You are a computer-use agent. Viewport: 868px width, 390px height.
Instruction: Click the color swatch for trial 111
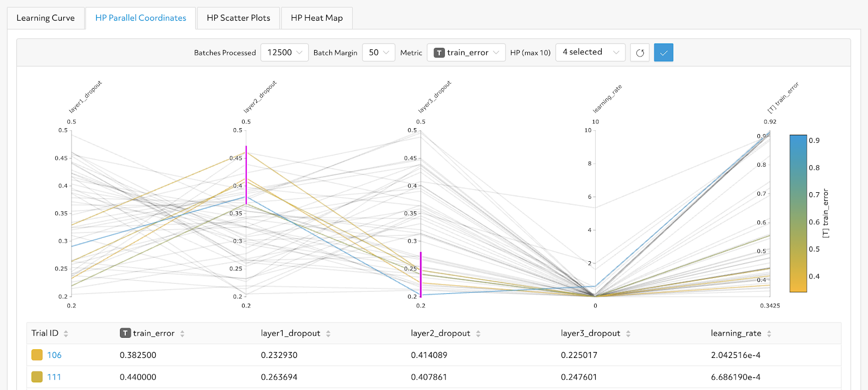pyautogui.click(x=37, y=377)
